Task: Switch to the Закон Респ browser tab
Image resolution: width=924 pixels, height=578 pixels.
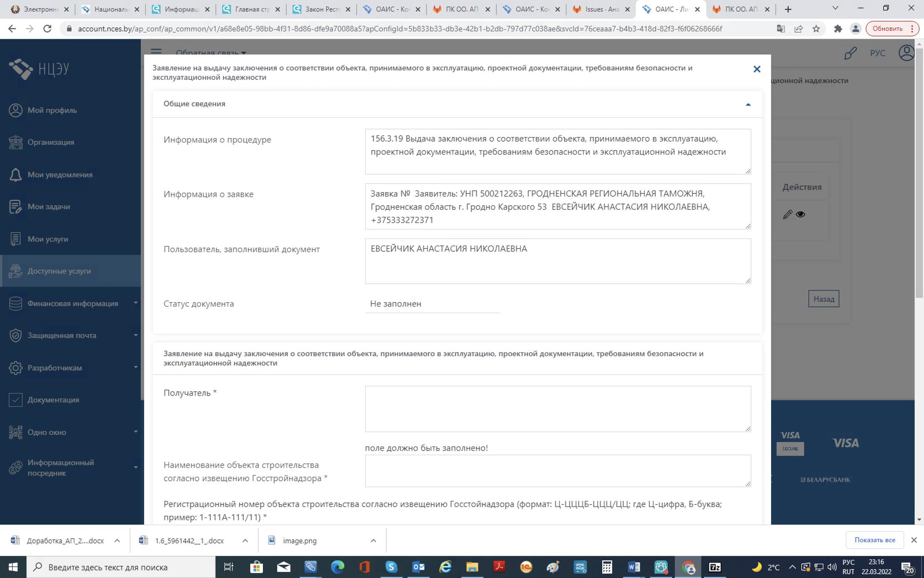Action: coord(322,9)
